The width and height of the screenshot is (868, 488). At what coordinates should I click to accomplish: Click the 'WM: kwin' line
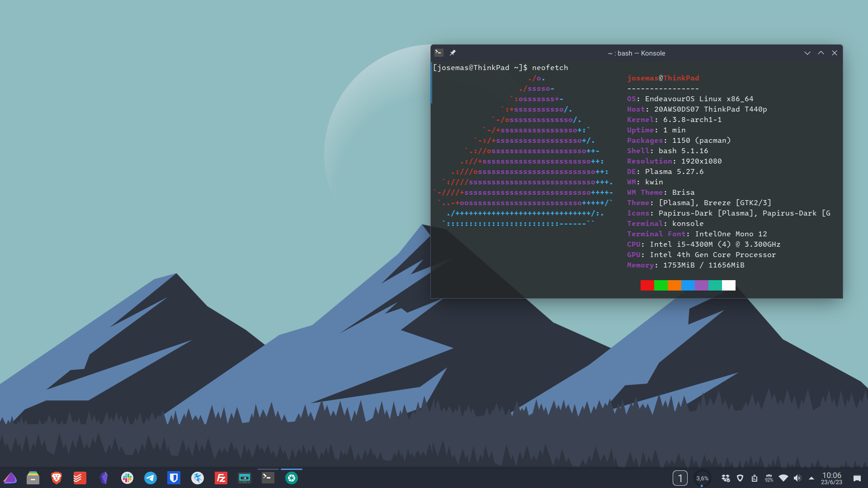click(x=645, y=182)
